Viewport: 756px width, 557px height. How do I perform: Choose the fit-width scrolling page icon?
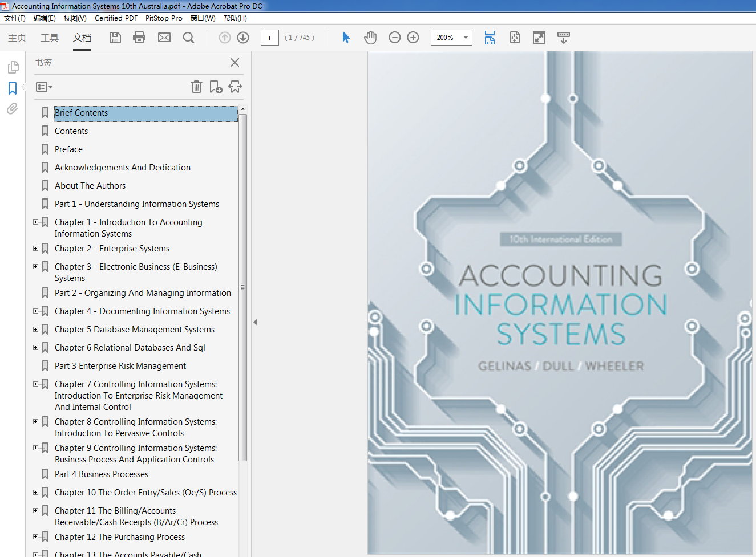click(x=490, y=38)
